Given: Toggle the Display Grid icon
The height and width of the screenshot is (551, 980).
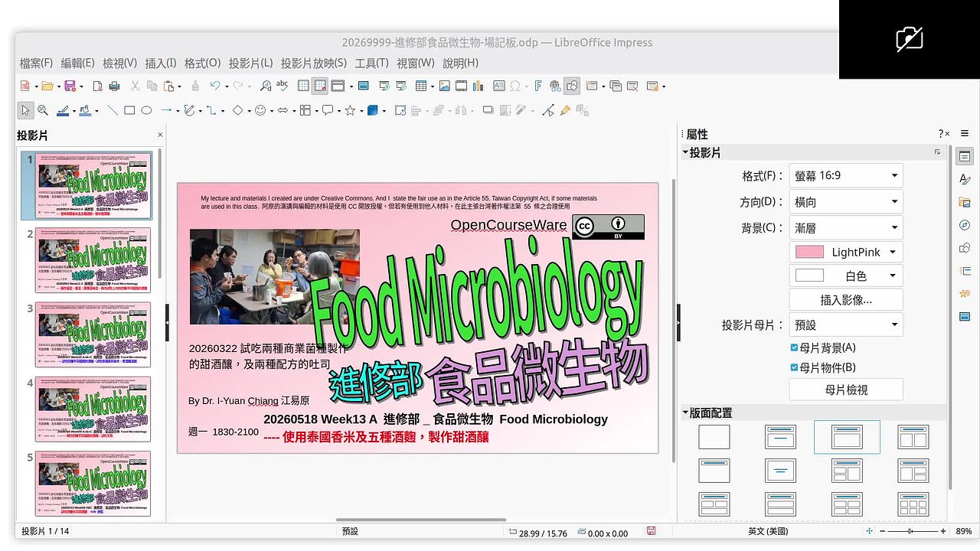Looking at the screenshot, I should tap(303, 86).
